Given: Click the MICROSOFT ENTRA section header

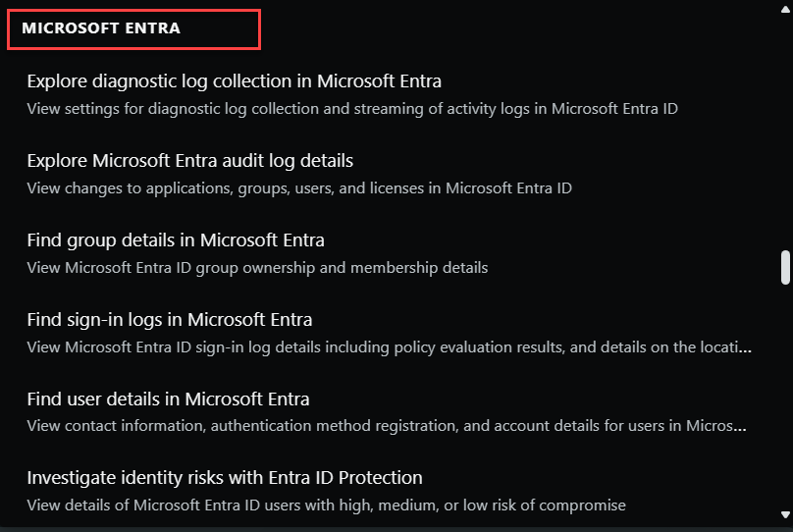Looking at the screenshot, I should tap(101, 28).
